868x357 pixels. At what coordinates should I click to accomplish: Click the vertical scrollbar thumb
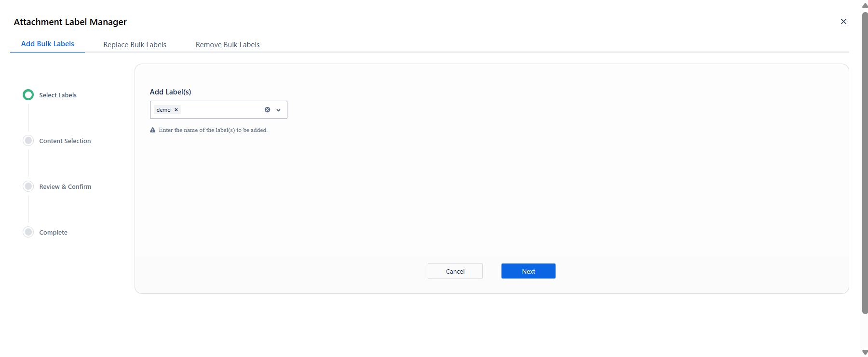pyautogui.click(x=865, y=163)
